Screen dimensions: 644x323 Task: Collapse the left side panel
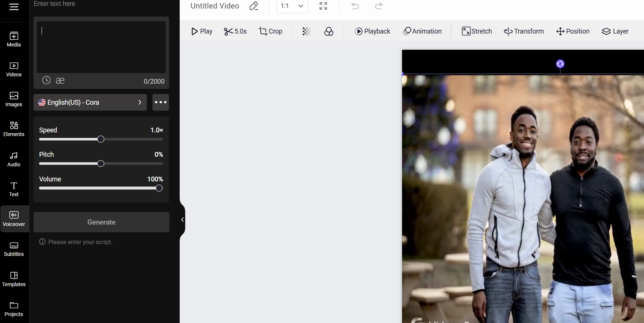tap(182, 220)
